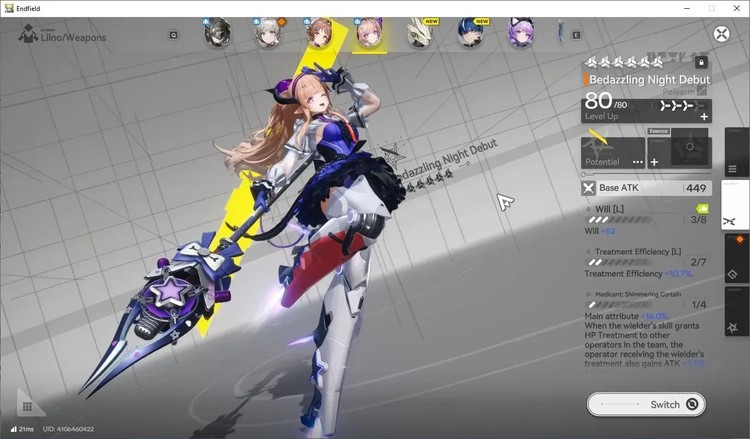Click the Medicant: Shimmering Curtain skill title

638,294
